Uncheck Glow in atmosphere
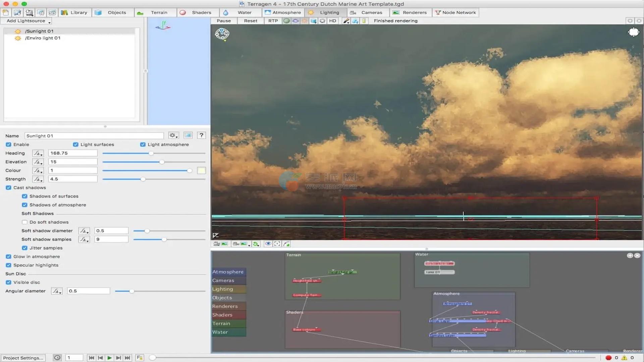The height and width of the screenshot is (362, 644). 8,256
